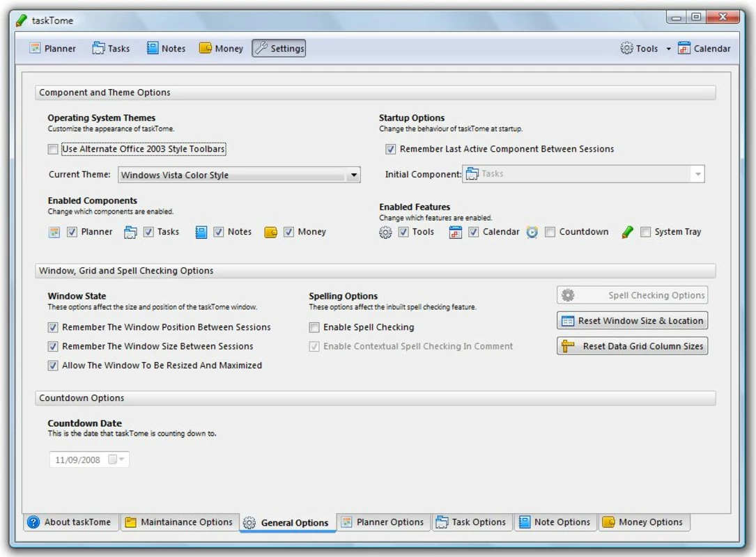Click the General Options gear icon
This screenshot has width=756, height=557.
pos(249,522)
